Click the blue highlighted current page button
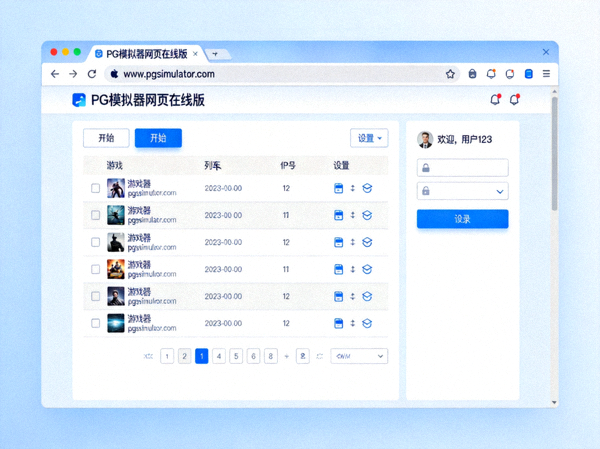Viewport: 600px width, 449px height. click(202, 356)
